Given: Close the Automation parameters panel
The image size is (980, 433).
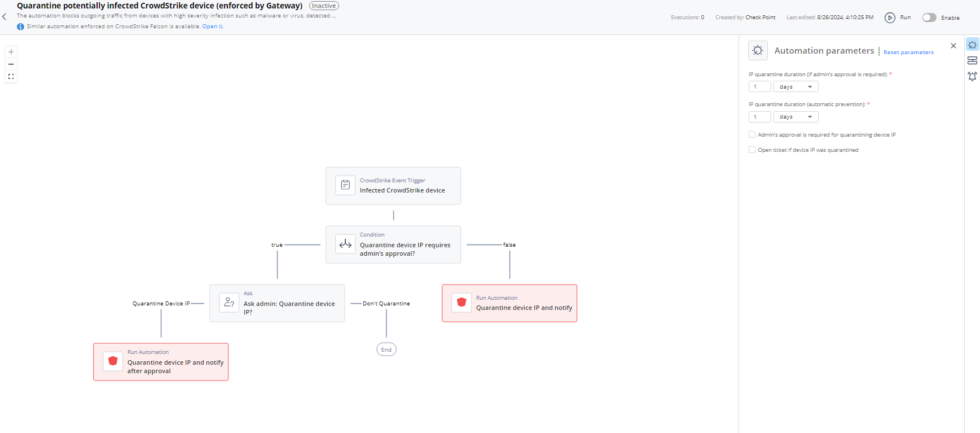Looking at the screenshot, I should click(x=953, y=46).
